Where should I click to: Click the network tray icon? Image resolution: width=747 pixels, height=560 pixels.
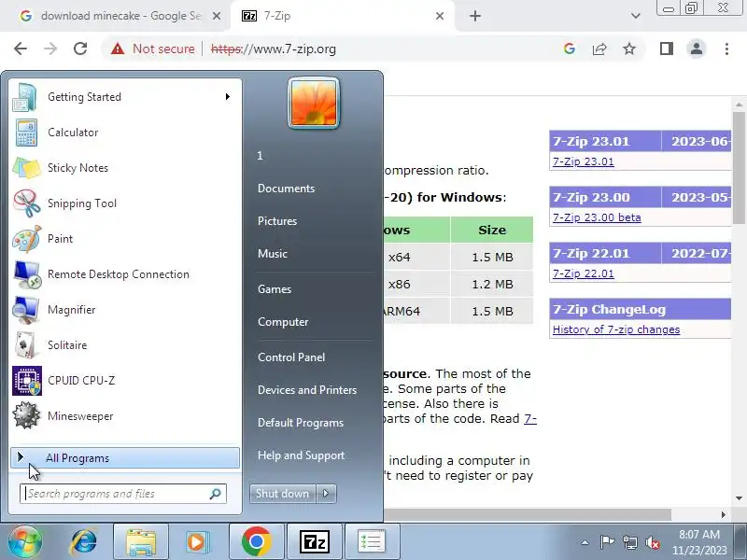[x=629, y=542]
